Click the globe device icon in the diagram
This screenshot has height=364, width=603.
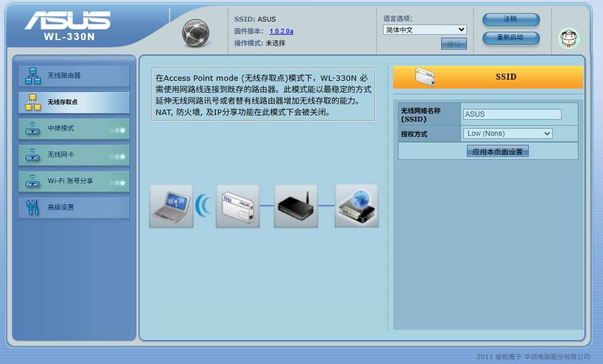coord(356,206)
